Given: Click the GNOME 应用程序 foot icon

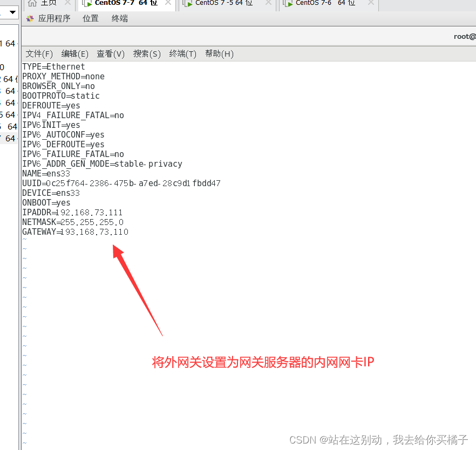Looking at the screenshot, I should click(30, 19).
